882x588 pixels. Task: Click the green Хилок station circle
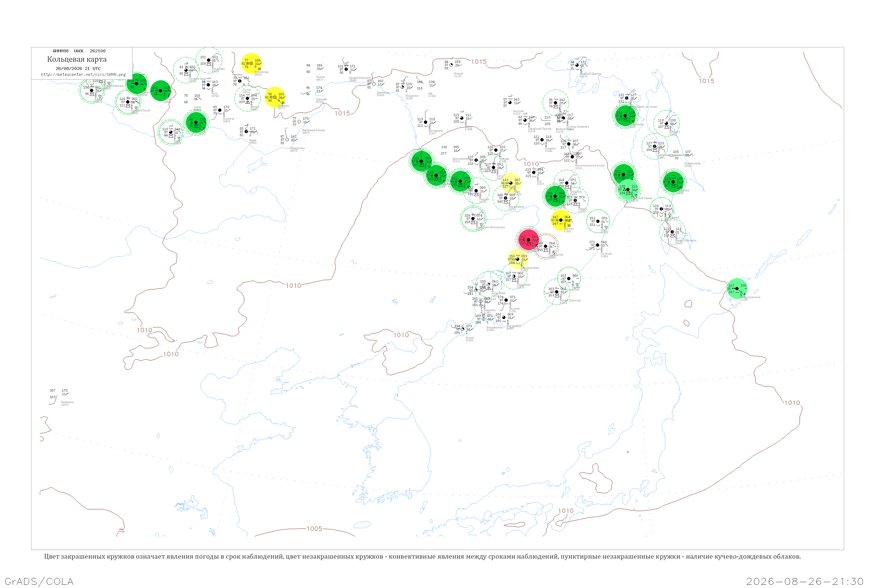pos(161,91)
